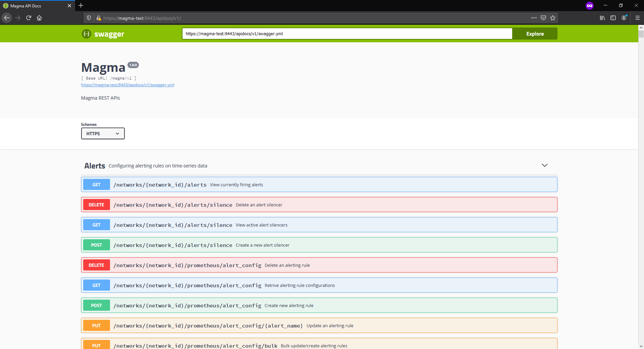Expand DELETE Delete an alerting rule
Viewport: 644px width, 349px height.
(x=319, y=265)
